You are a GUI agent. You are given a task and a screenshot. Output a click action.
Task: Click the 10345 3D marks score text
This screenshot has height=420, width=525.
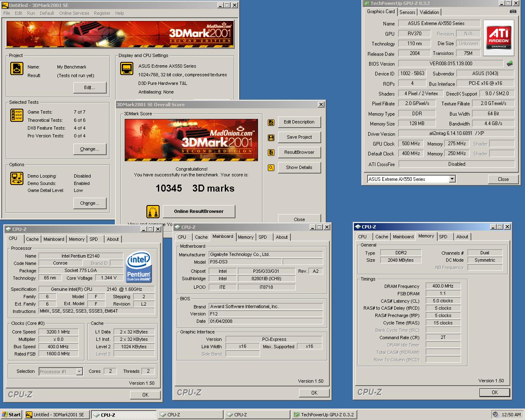click(x=195, y=188)
